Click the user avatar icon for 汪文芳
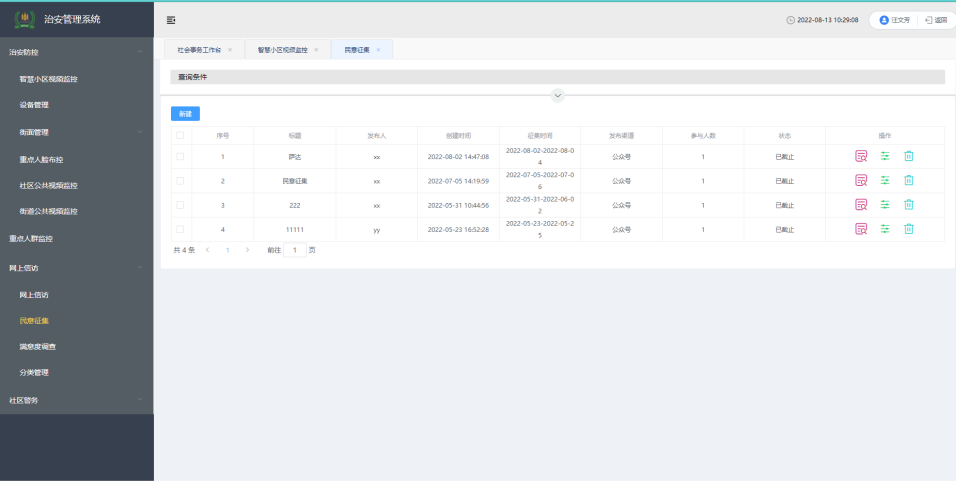This screenshot has width=956, height=481. [x=883, y=20]
